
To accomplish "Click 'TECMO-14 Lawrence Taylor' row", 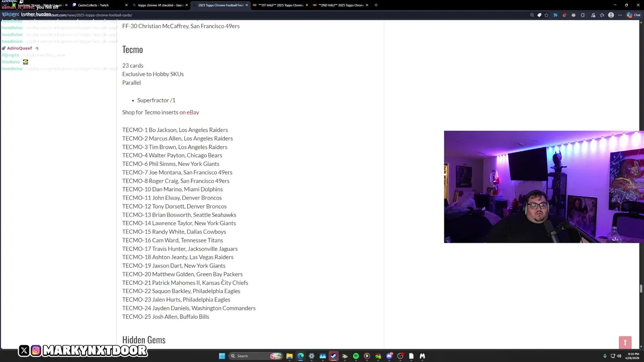I will (179, 223).
